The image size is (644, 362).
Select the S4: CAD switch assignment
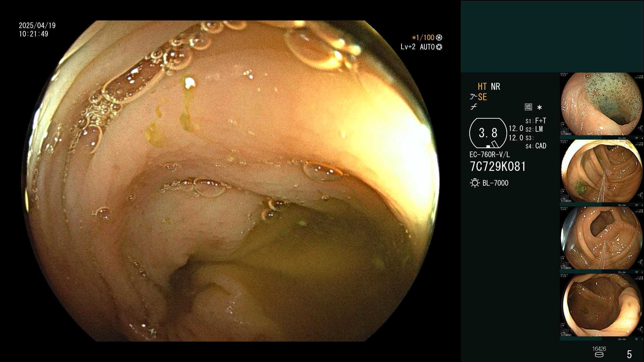coord(536,146)
